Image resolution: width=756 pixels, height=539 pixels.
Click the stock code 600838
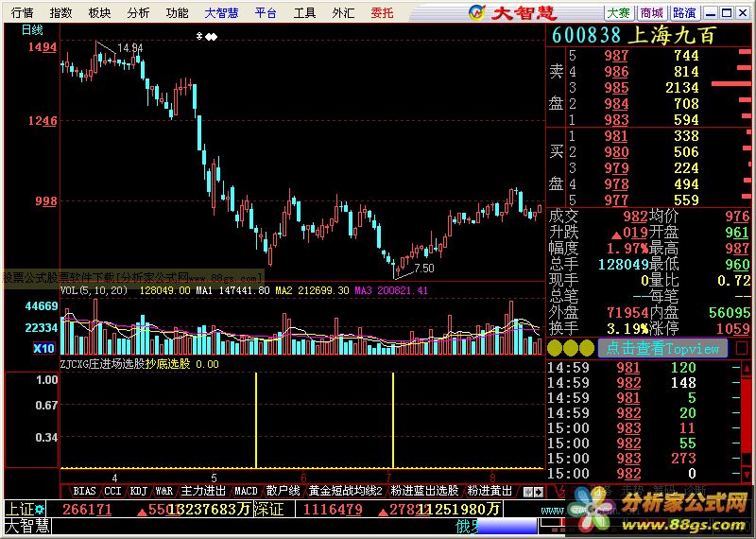coord(586,36)
